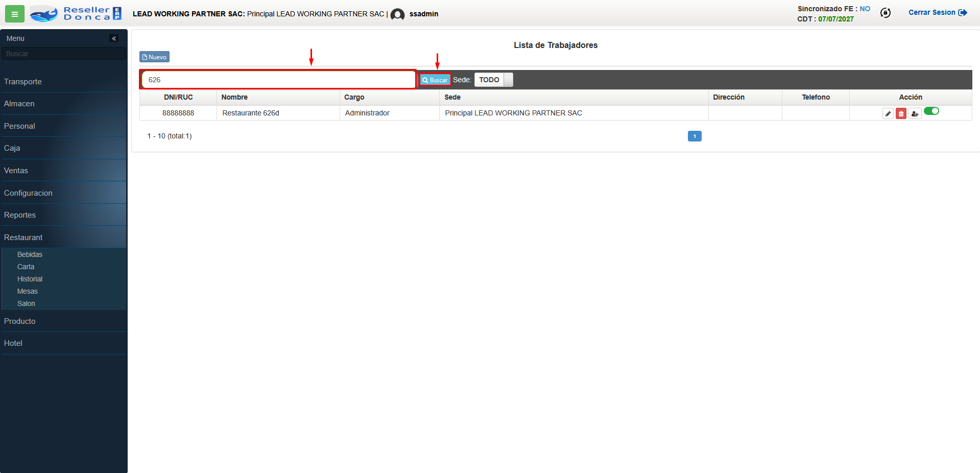Expand the Ventas menu section
The height and width of the screenshot is (473, 980).
coord(16,171)
